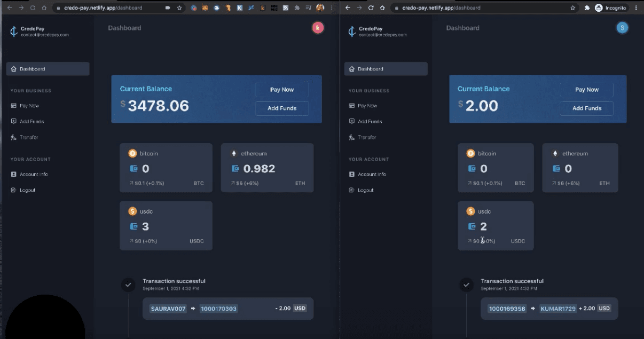The height and width of the screenshot is (339, 644).
Task: Open home page in the right incognito window
Action: click(x=382, y=8)
